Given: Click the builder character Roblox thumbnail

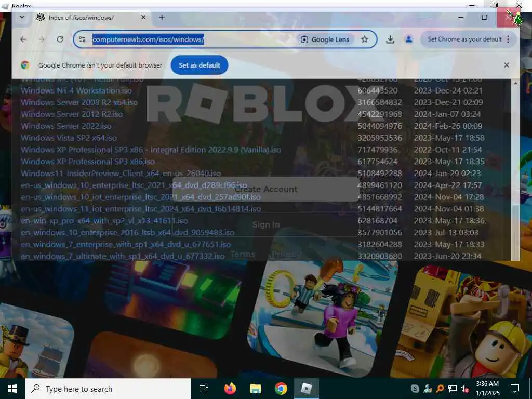Looking at the screenshot, I should [461, 322].
